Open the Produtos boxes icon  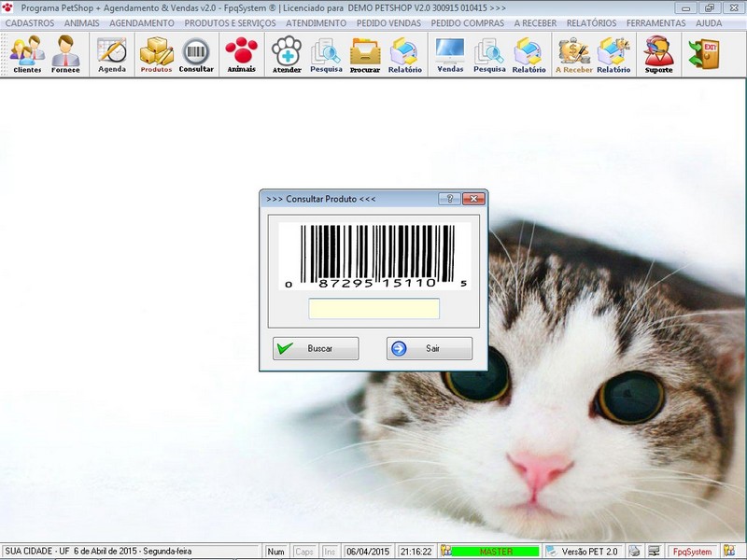156,54
